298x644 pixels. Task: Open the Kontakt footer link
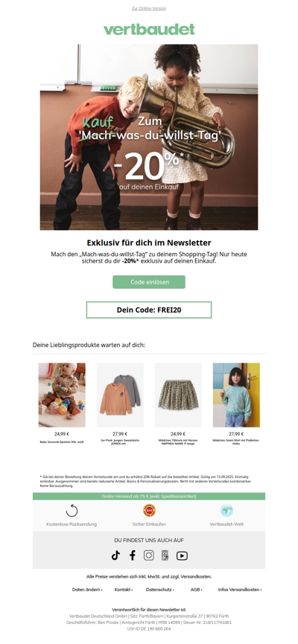[124, 590]
